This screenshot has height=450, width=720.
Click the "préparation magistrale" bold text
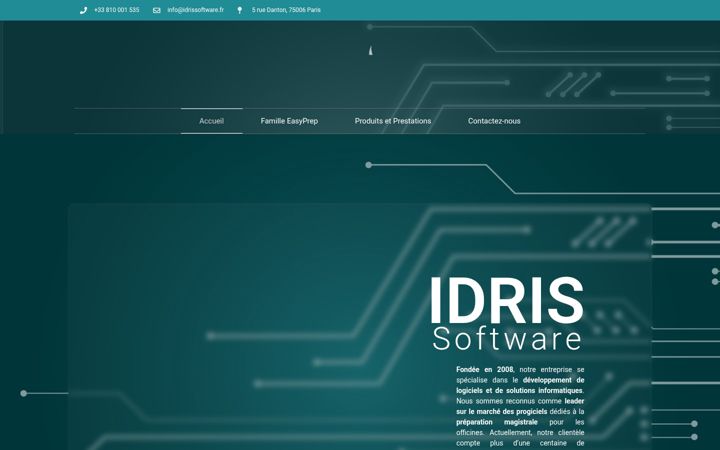point(497,422)
